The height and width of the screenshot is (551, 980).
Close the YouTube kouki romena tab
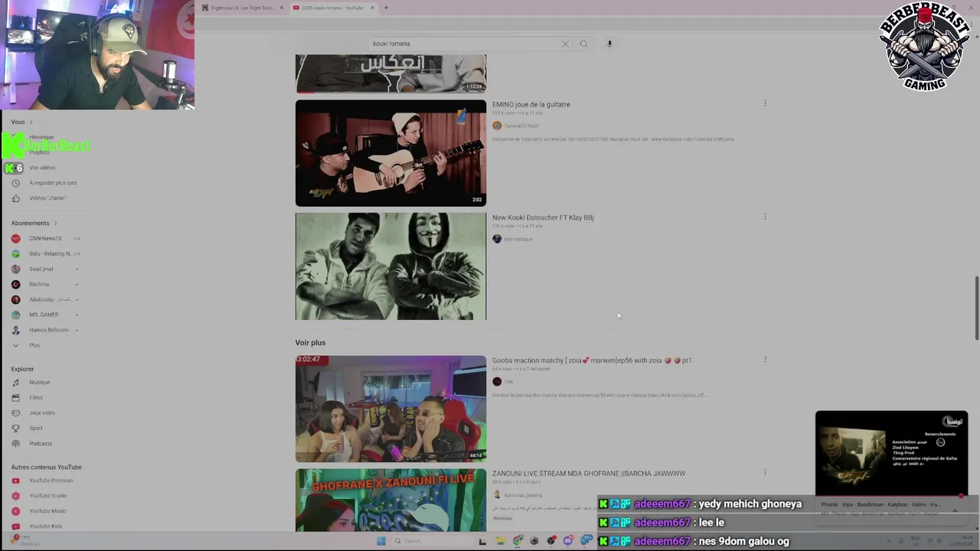pos(372,8)
